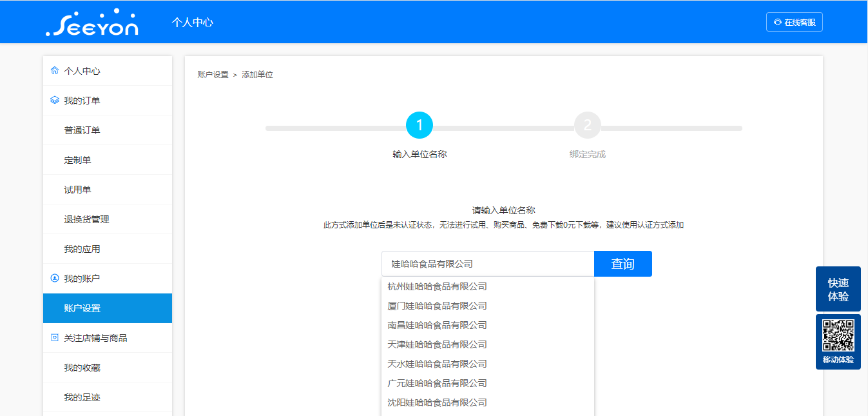The height and width of the screenshot is (416, 868).
Task: Click the home icon beside 个人中心
Action: click(55, 71)
